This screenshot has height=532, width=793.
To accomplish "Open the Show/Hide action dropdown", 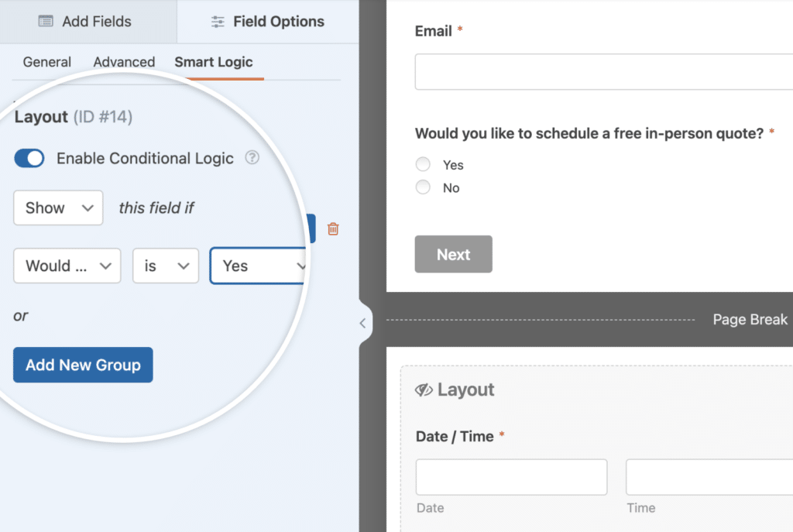I will (x=57, y=208).
